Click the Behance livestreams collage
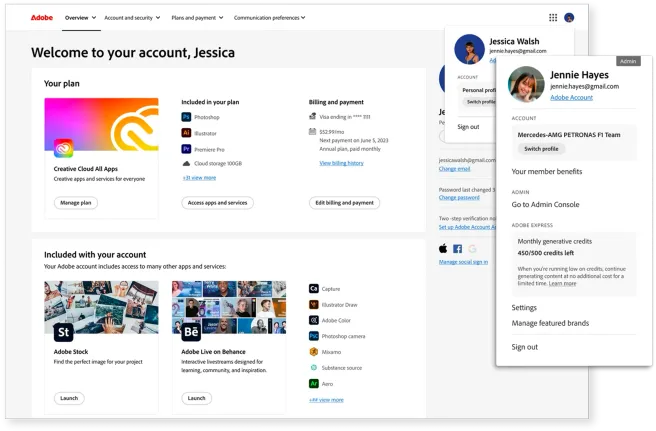656x431 pixels. coord(229,308)
